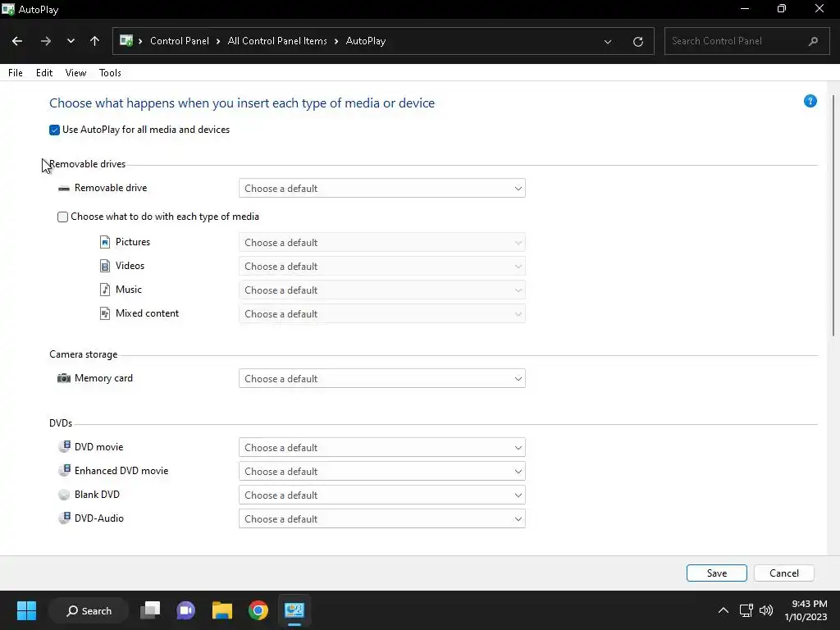
Task: Click the Search Control Panel field
Action: [x=734, y=41]
